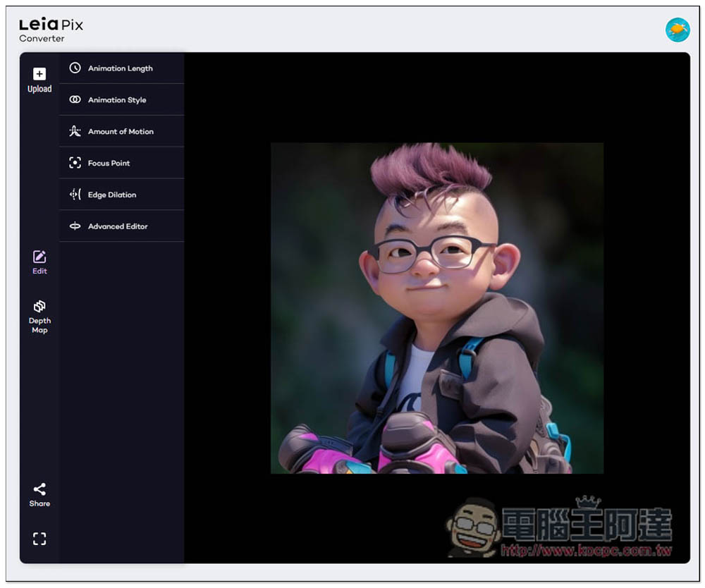Open the Edit panel in sidebar
Viewport: 705px width, 588px height.
pos(39,262)
